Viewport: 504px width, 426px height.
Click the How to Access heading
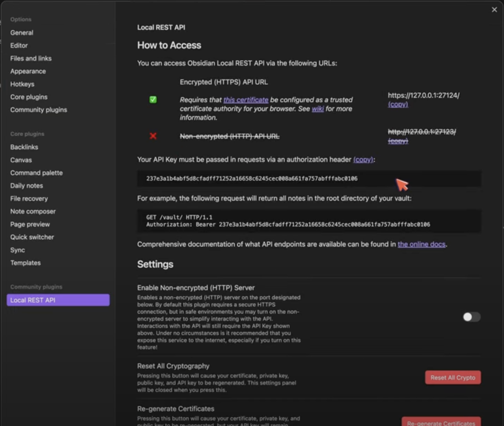(x=169, y=45)
